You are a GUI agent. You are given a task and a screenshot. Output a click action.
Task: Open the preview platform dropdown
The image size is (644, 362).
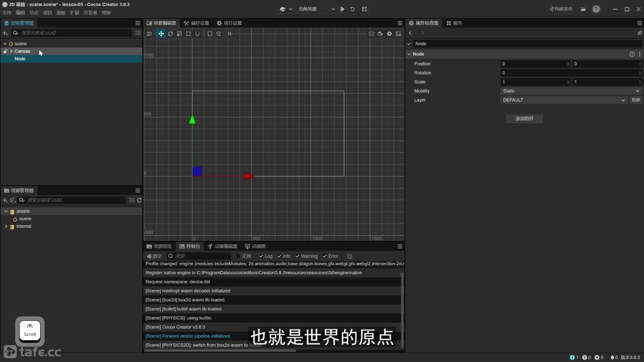point(286,9)
